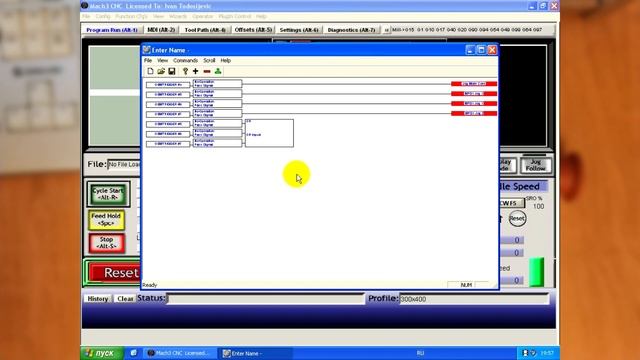Click the question-mark help icon in Enter Name toolbar
Viewport: 640px width, 360px height.
click(185, 71)
